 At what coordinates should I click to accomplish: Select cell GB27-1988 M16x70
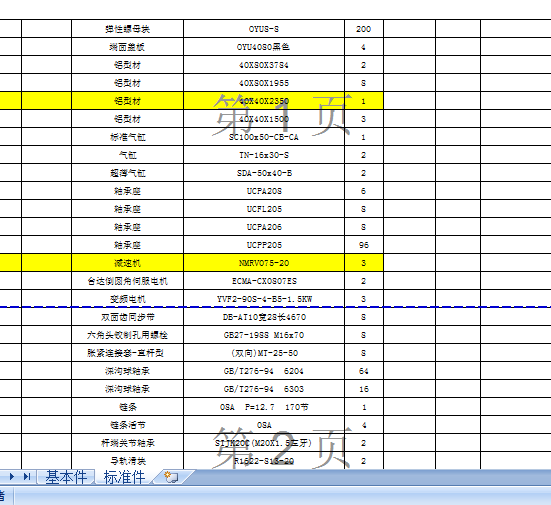point(264,335)
